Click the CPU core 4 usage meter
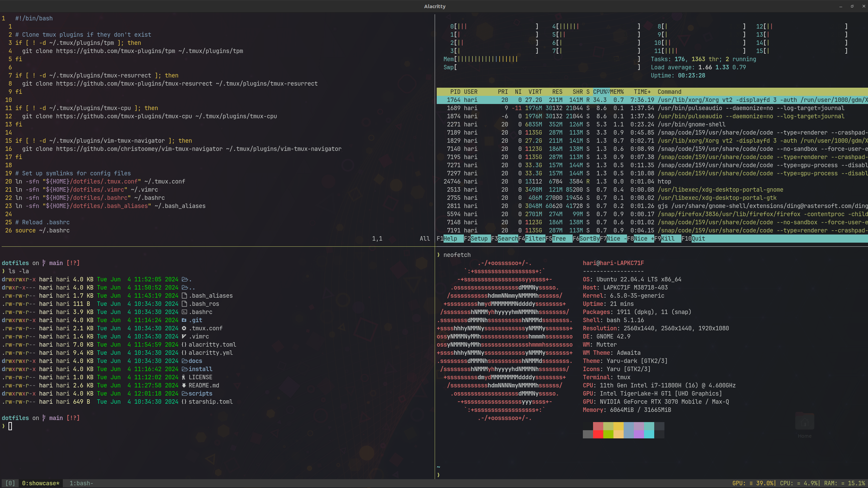 596,27
